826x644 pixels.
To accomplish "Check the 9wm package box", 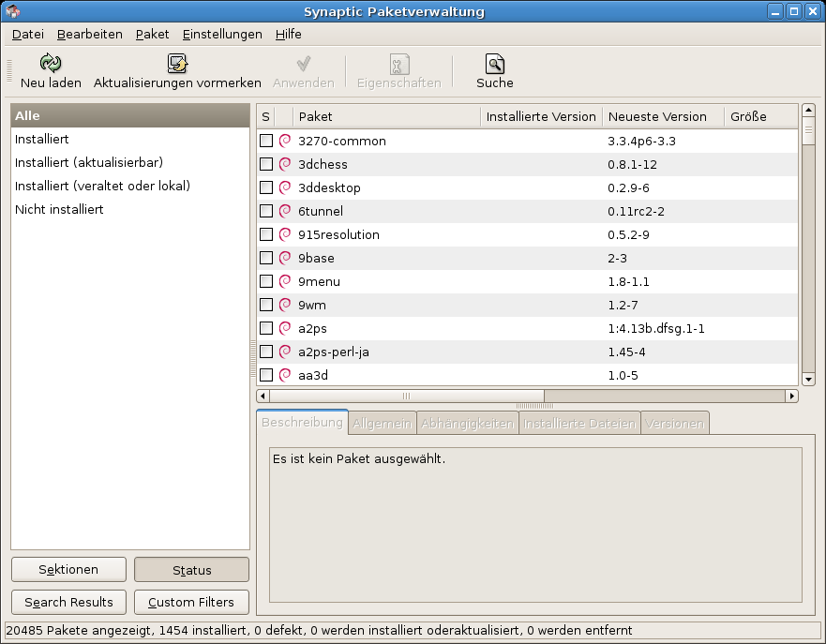I will (x=266, y=305).
